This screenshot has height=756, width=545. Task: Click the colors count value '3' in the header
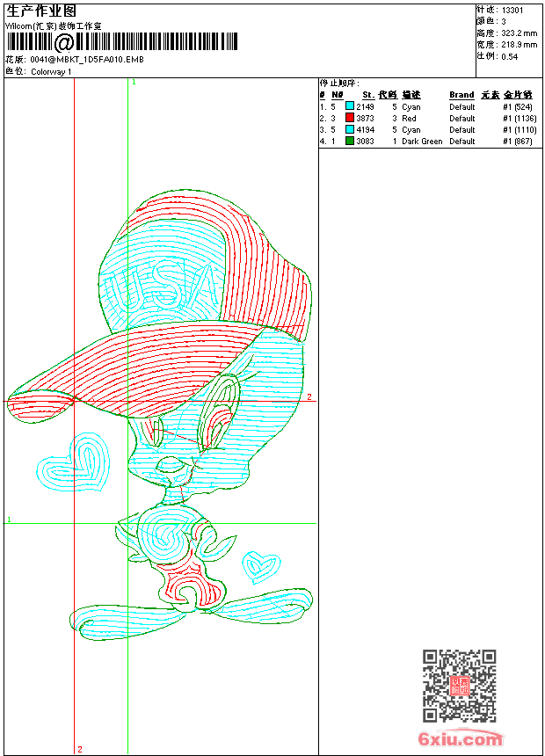[504, 22]
